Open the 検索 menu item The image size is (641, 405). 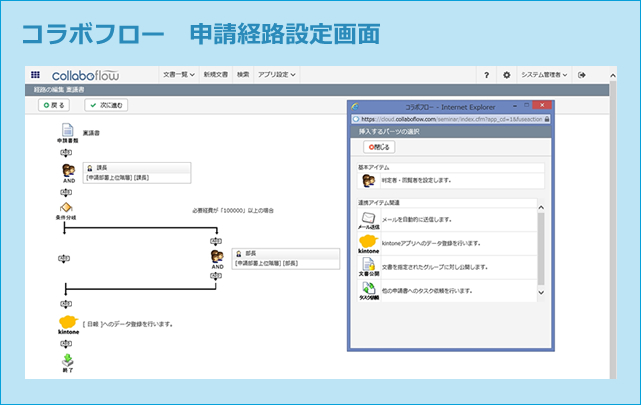click(243, 75)
